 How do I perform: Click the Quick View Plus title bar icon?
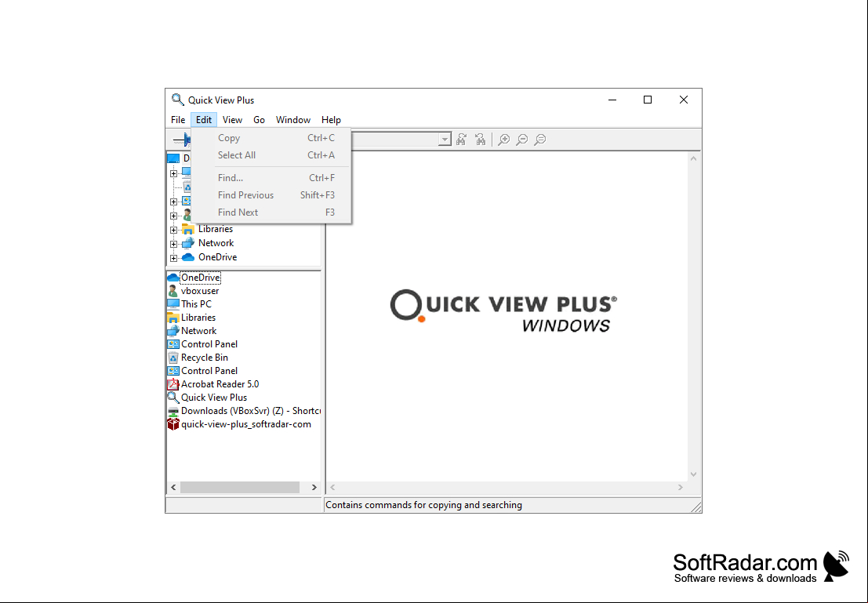(177, 100)
